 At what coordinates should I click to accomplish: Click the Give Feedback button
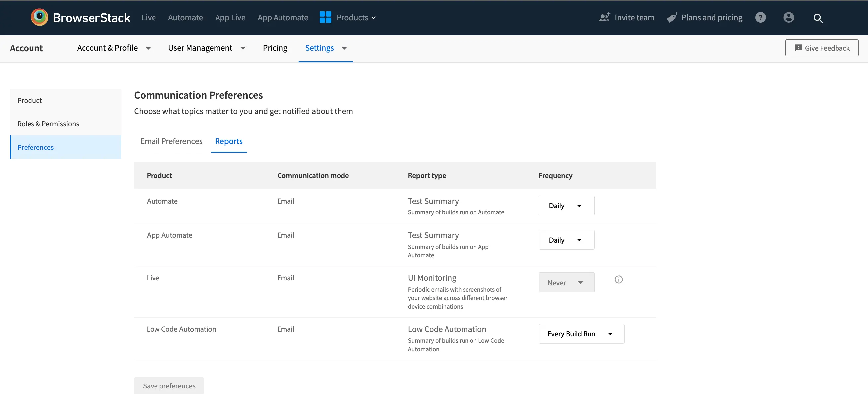click(x=822, y=48)
